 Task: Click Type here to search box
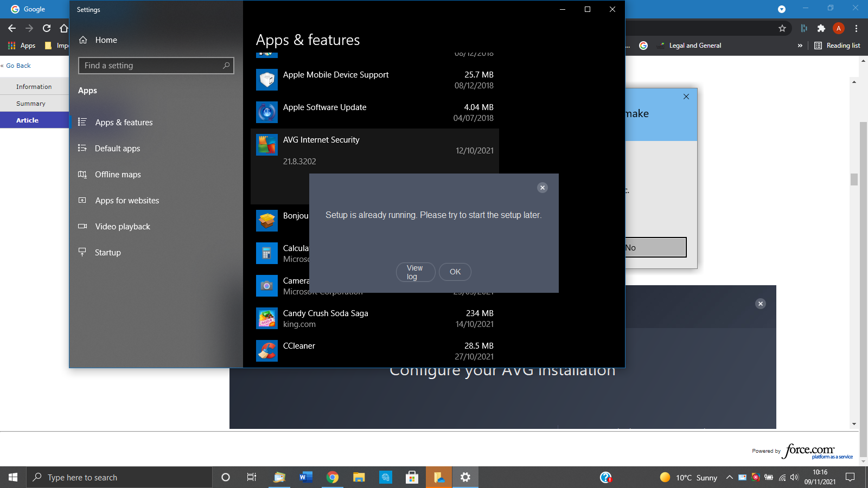click(119, 477)
